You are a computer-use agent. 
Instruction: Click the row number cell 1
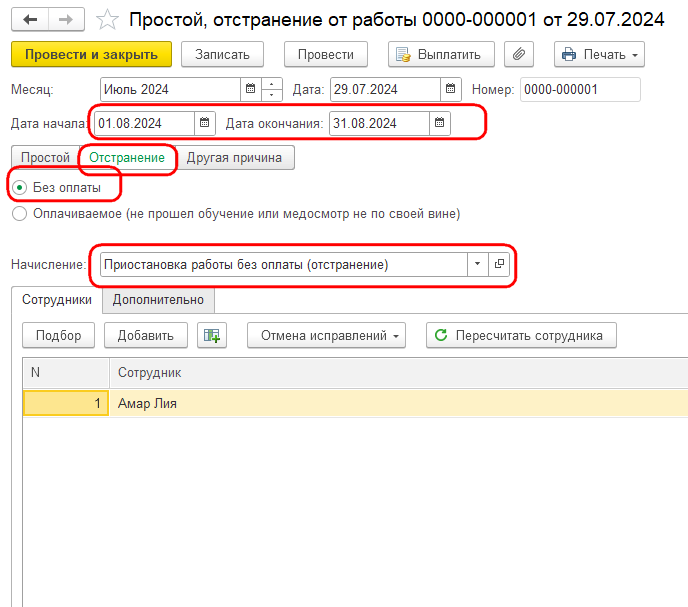pyautogui.click(x=66, y=403)
